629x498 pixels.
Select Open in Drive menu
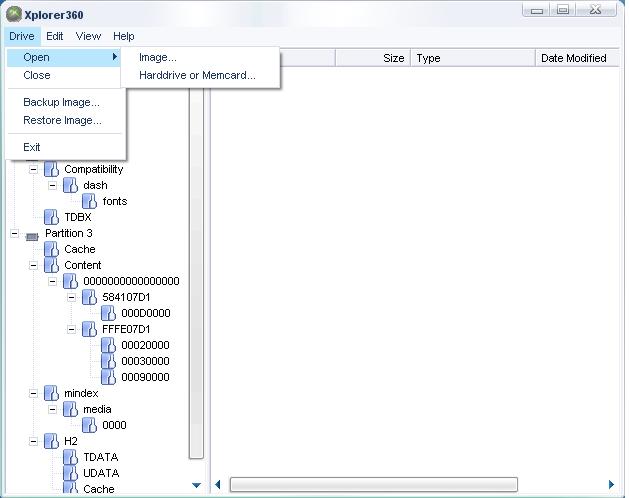(x=63, y=57)
